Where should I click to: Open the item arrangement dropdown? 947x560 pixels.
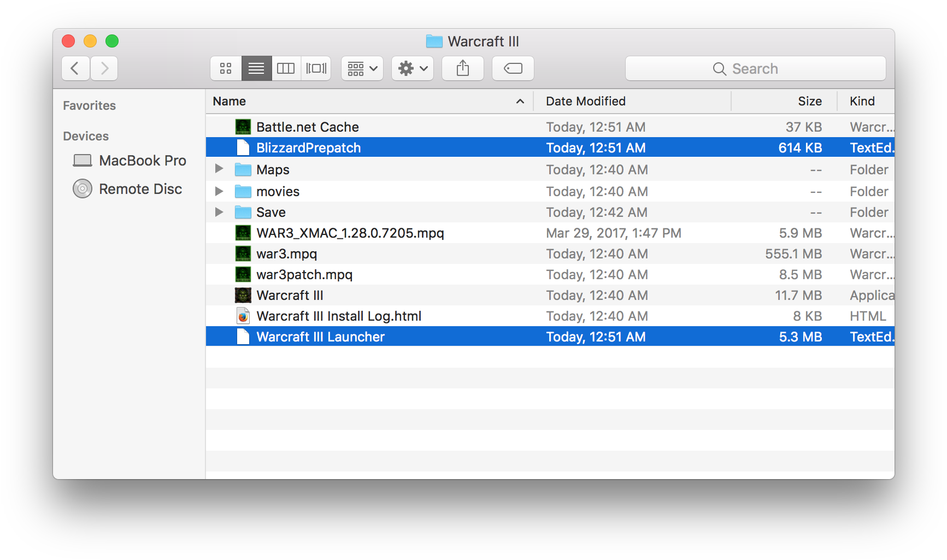362,68
